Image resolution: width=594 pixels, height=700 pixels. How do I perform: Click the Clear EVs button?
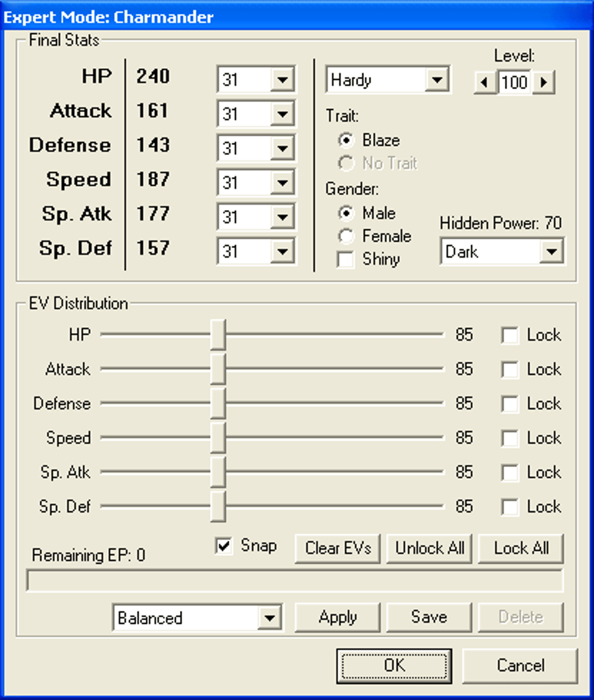click(x=338, y=549)
